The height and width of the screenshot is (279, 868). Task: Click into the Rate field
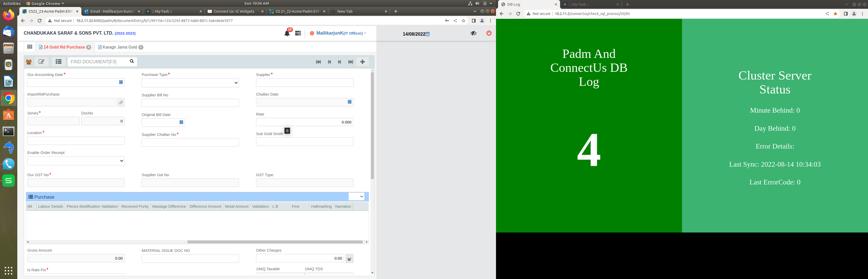pos(305,122)
